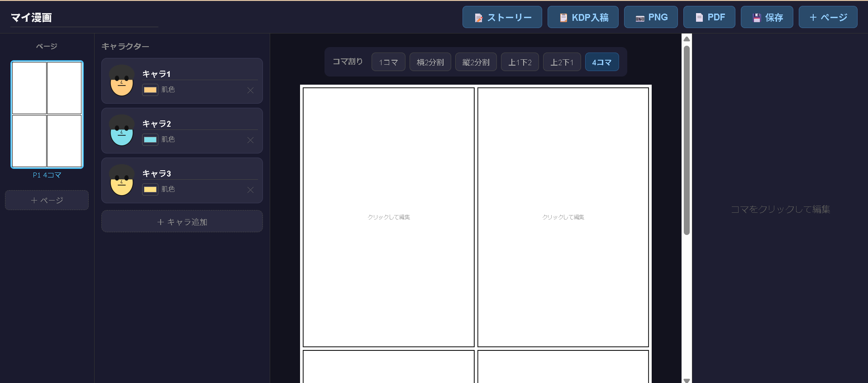
Task: Edit the キャラ3 name field
Action: tap(200, 173)
